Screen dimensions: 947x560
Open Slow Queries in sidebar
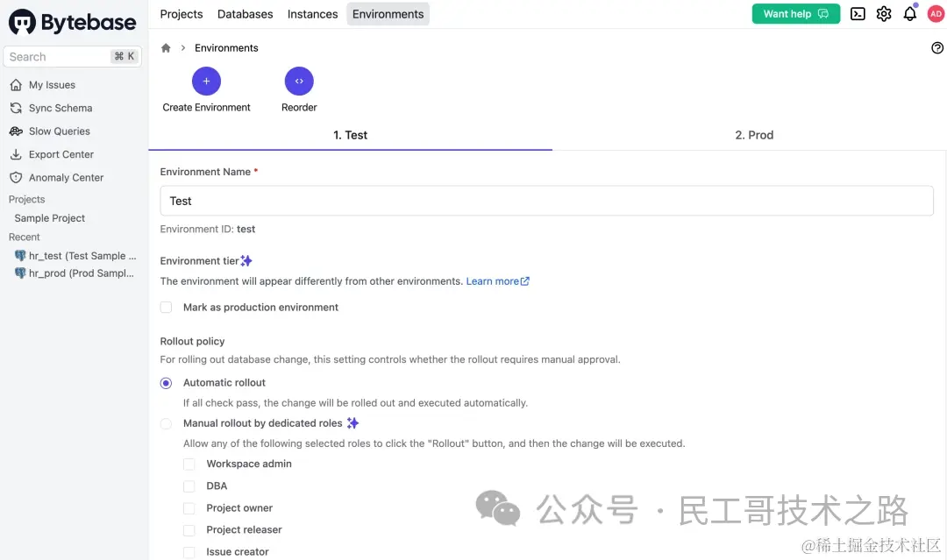coord(60,131)
